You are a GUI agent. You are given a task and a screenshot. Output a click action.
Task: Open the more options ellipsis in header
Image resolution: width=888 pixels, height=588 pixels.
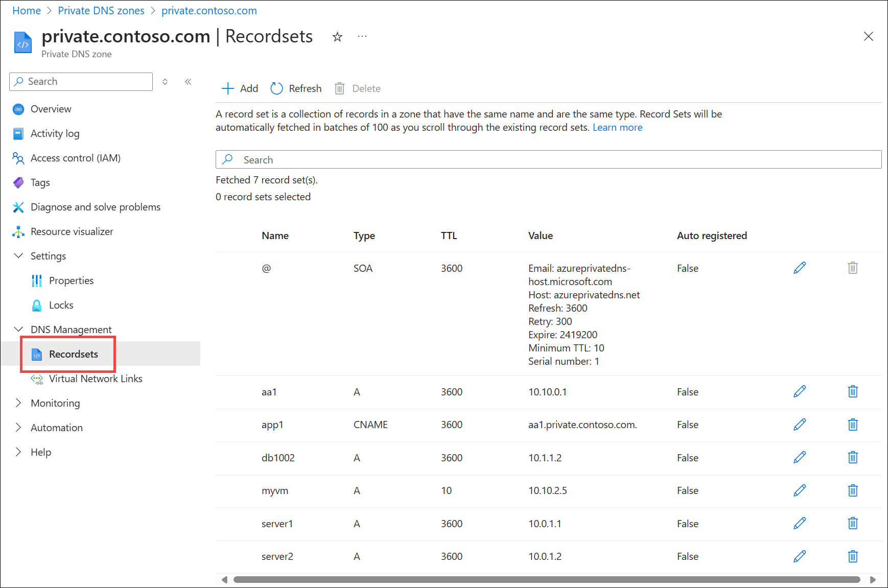pos(362,37)
